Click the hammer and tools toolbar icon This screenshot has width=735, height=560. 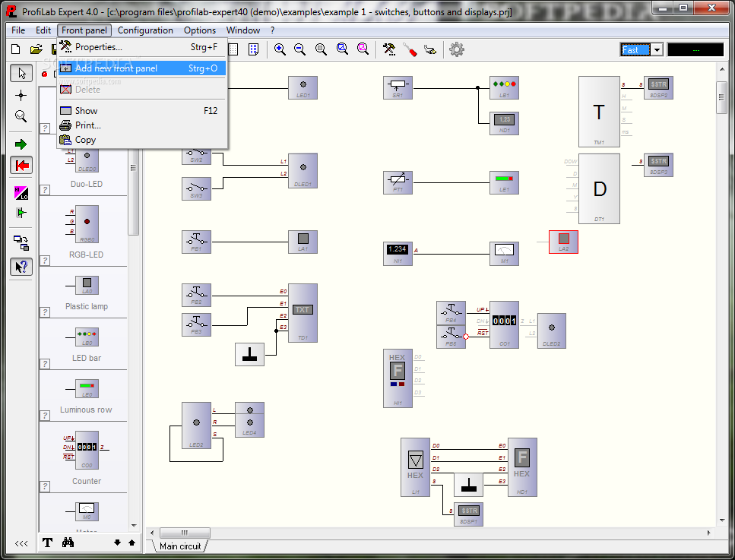coord(389,49)
